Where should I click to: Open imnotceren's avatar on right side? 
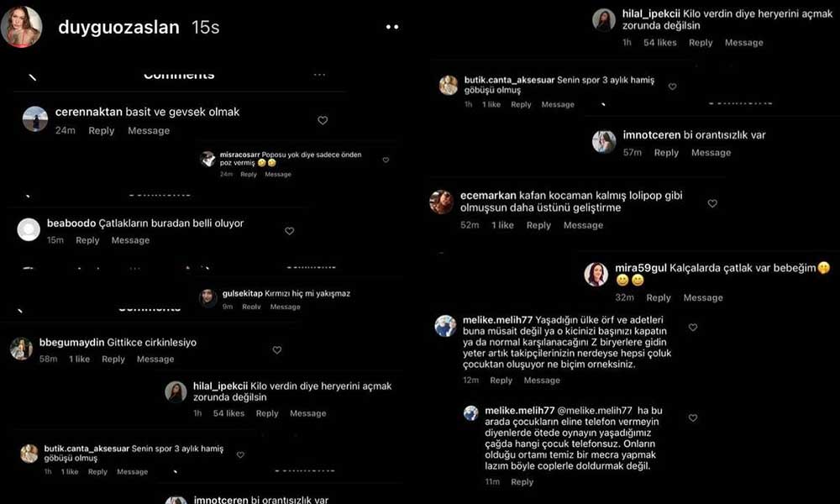point(604,142)
